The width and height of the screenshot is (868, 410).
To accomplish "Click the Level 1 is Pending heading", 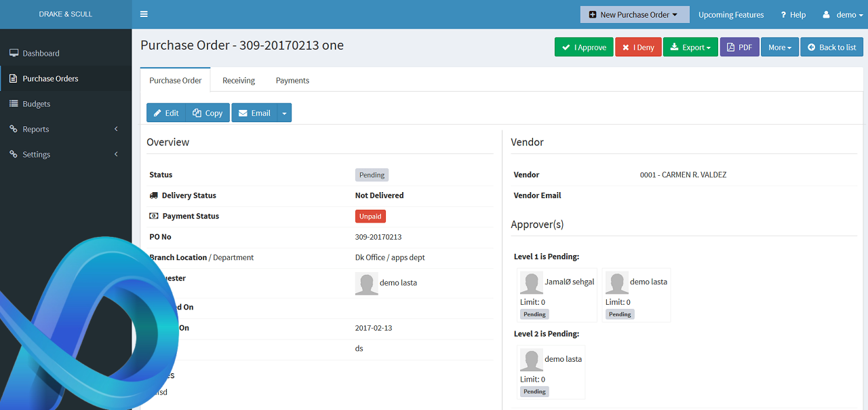I will click(547, 257).
